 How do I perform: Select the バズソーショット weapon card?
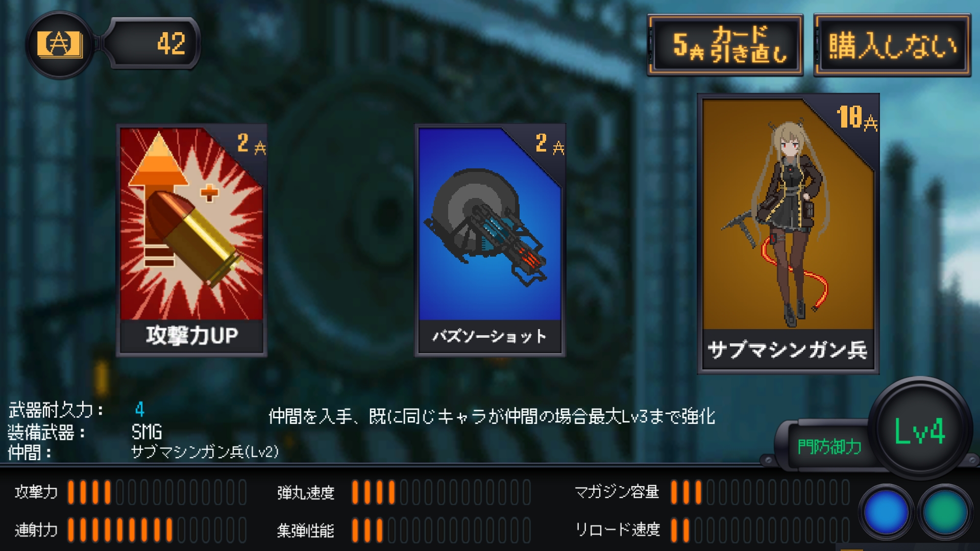[489, 240]
